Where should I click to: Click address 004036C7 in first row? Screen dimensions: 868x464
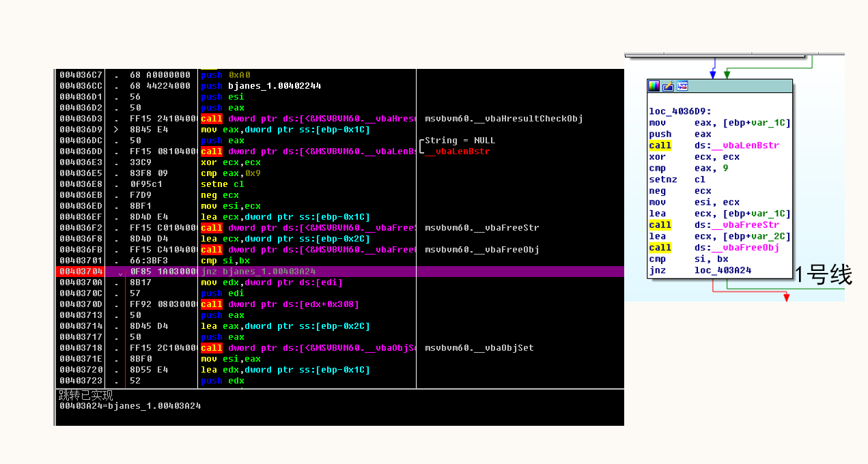coord(81,75)
